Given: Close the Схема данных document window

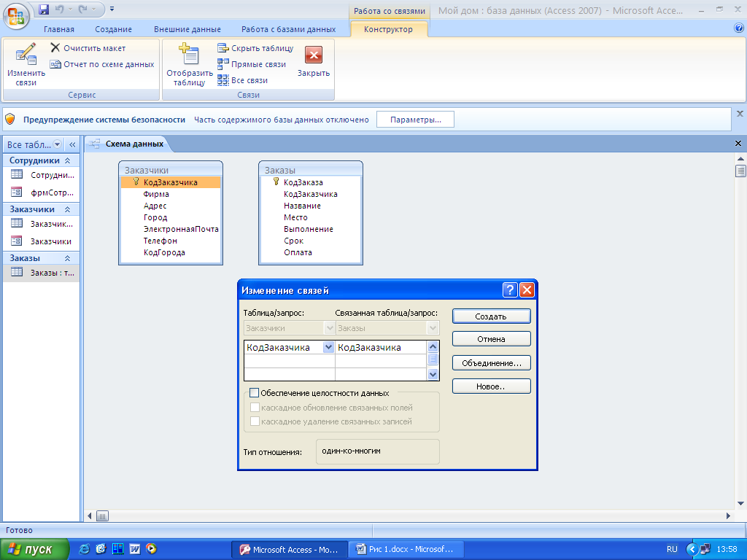Looking at the screenshot, I should coord(738,144).
